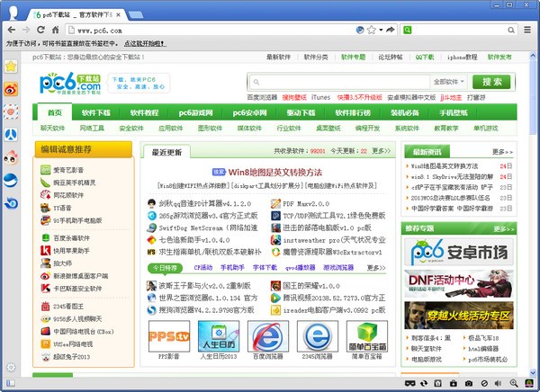Screen dimensions: 540x392
Task: Expand 更多>> in 今日特荐 row
Action: pos(376,267)
